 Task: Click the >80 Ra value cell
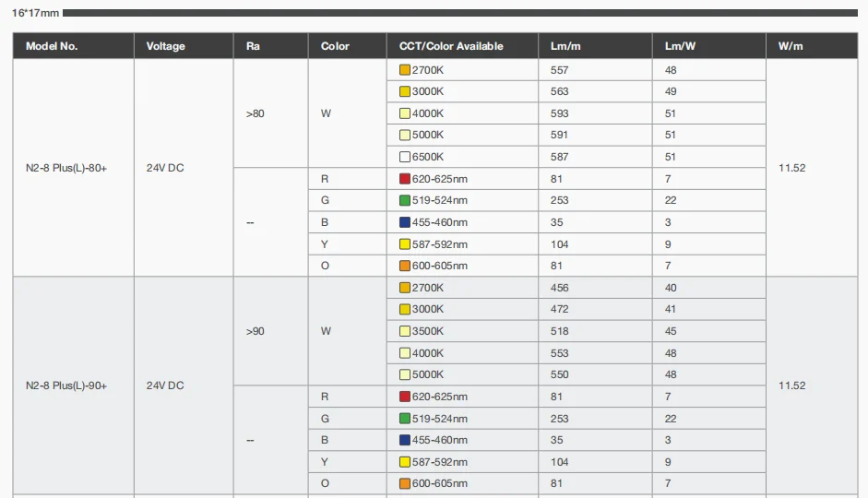[256, 113]
